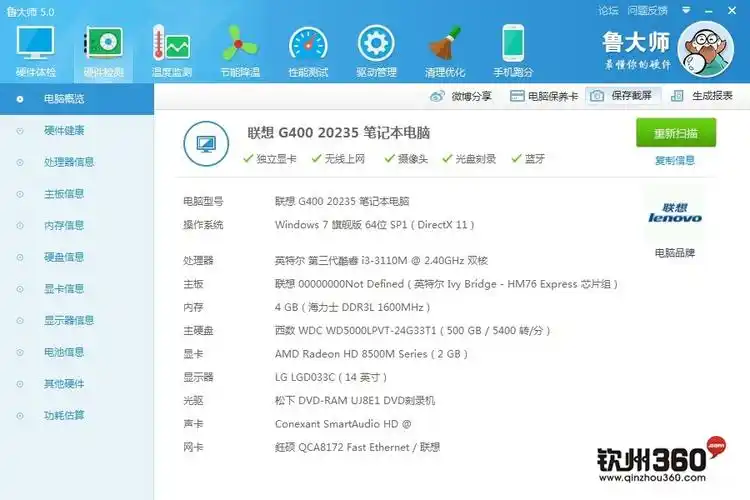Click the round computer overview icon
The height and width of the screenshot is (500, 750).
pos(206,144)
